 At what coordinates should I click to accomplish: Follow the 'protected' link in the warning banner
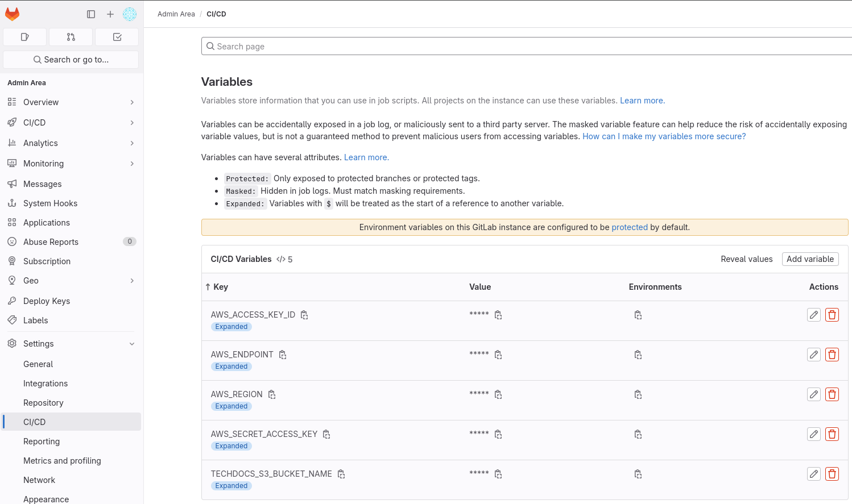click(630, 227)
